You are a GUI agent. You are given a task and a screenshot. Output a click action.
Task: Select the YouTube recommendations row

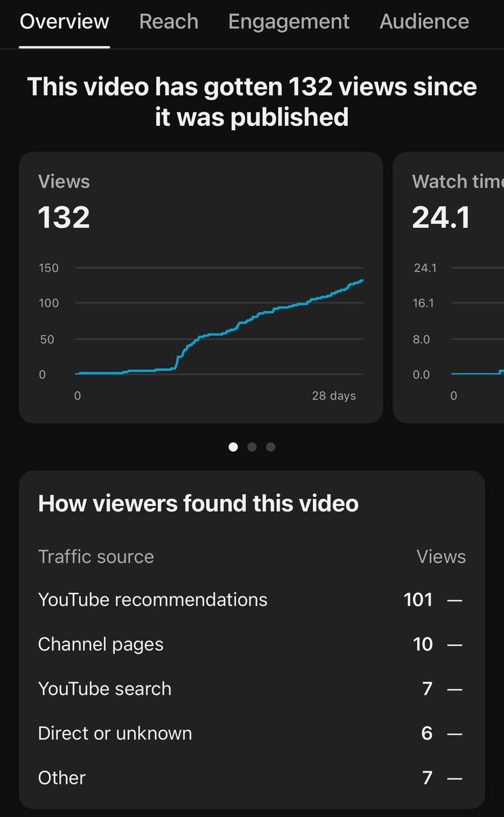point(252,600)
